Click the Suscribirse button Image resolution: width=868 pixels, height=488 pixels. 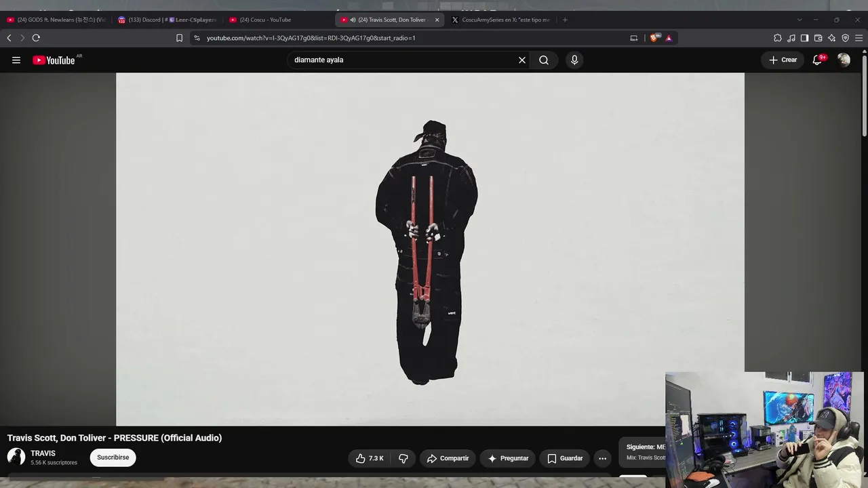(113, 457)
